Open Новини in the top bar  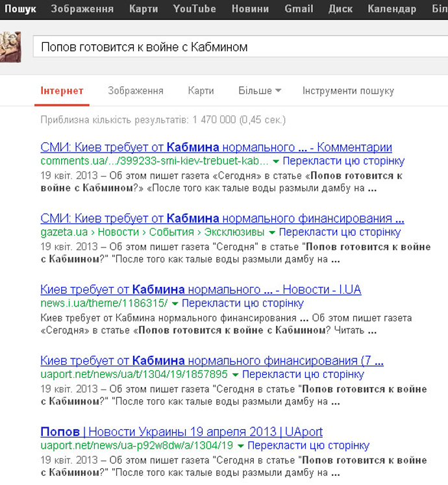click(x=251, y=8)
